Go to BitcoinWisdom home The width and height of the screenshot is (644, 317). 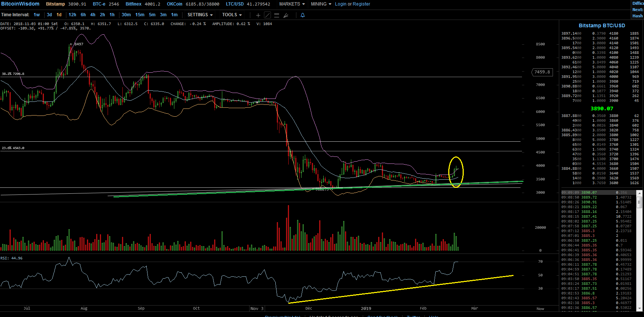point(20,4)
